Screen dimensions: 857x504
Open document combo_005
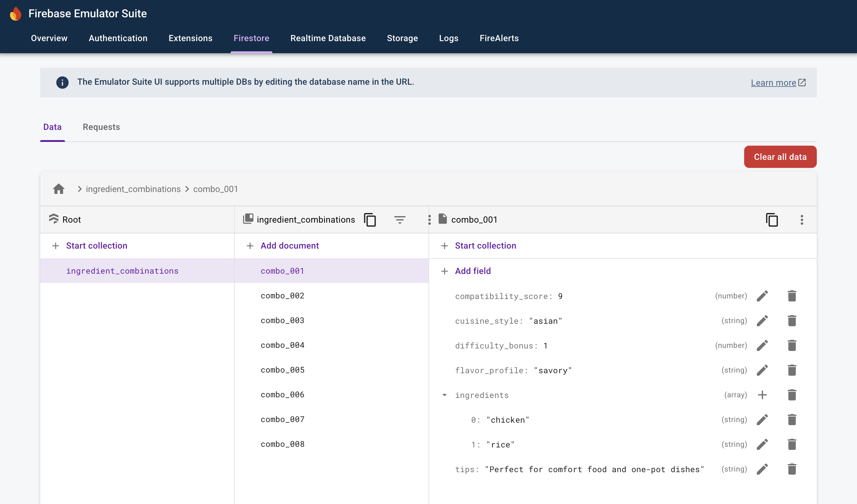click(x=331, y=370)
